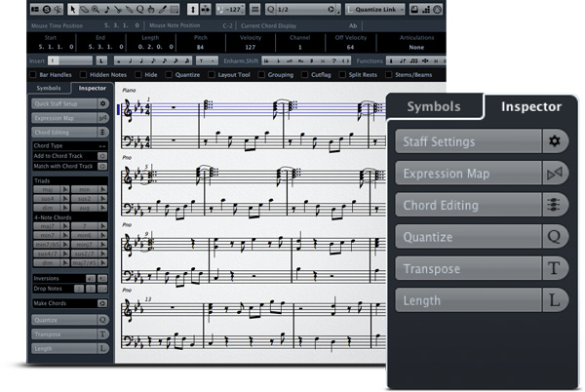Enable the Stems/Beams checkbox
The height and width of the screenshot is (392, 585).
389,74
